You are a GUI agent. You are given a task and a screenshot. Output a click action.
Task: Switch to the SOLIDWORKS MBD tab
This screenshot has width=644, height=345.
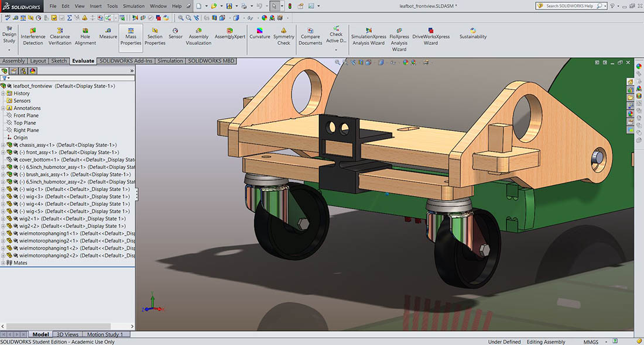point(211,61)
